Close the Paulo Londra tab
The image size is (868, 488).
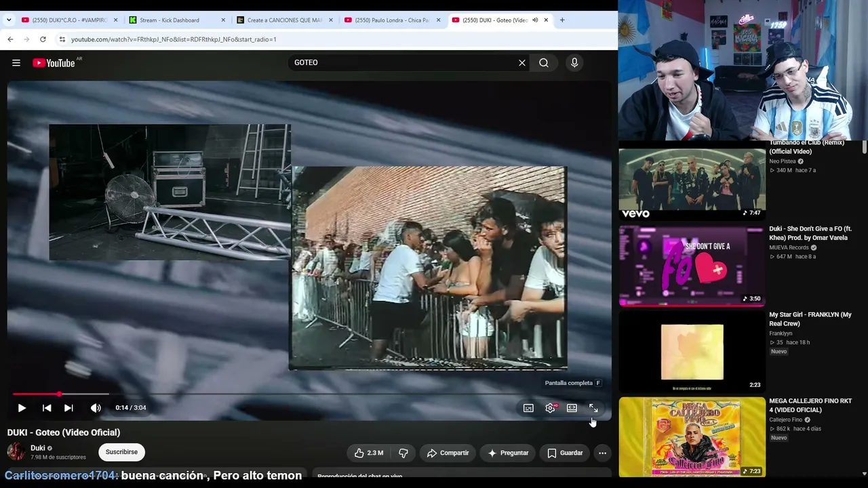438,20
